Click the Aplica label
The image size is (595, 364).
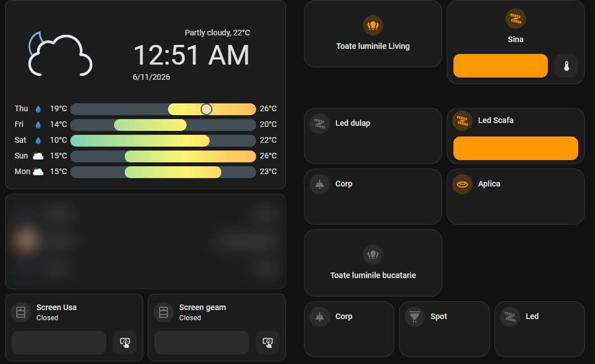tap(489, 184)
